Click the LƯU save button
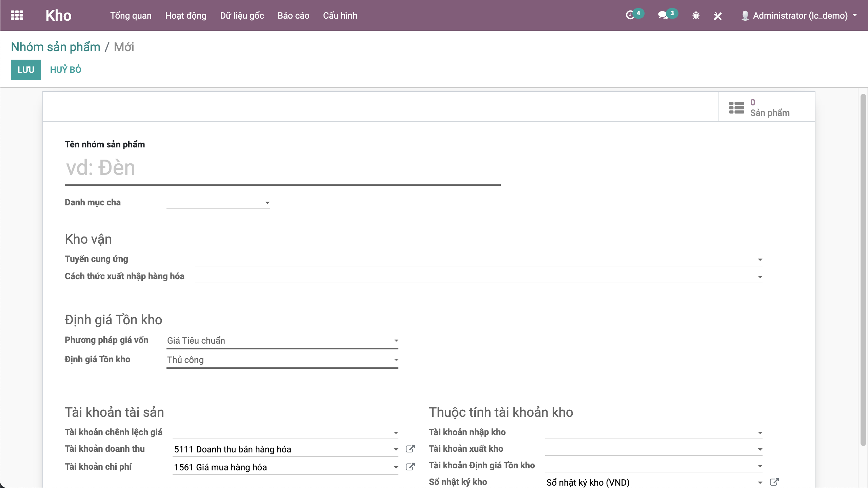The height and width of the screenshot is (488, 868). pos(26,70)
